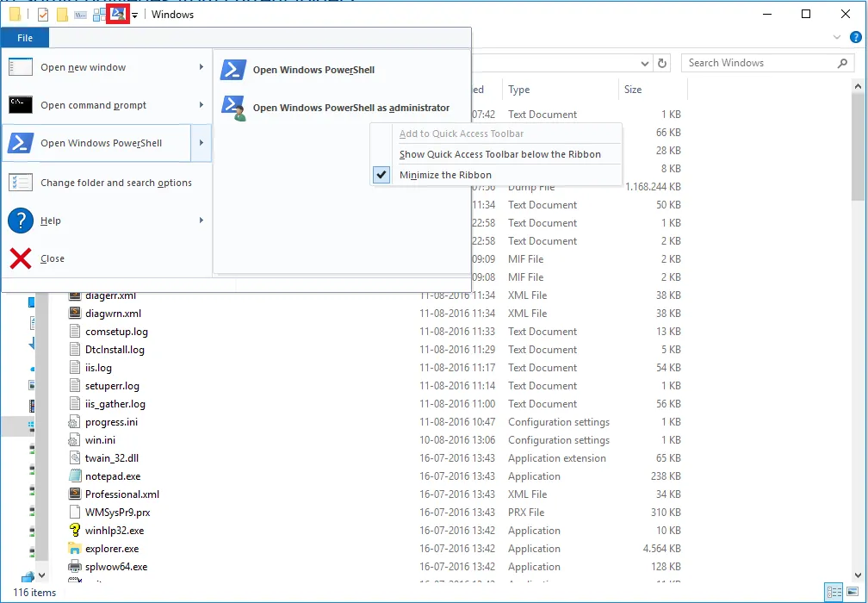Click the splwow64.exe printer icon
Image resolution: width=868 pixels, height=603 pixels.
pos(75,567)
